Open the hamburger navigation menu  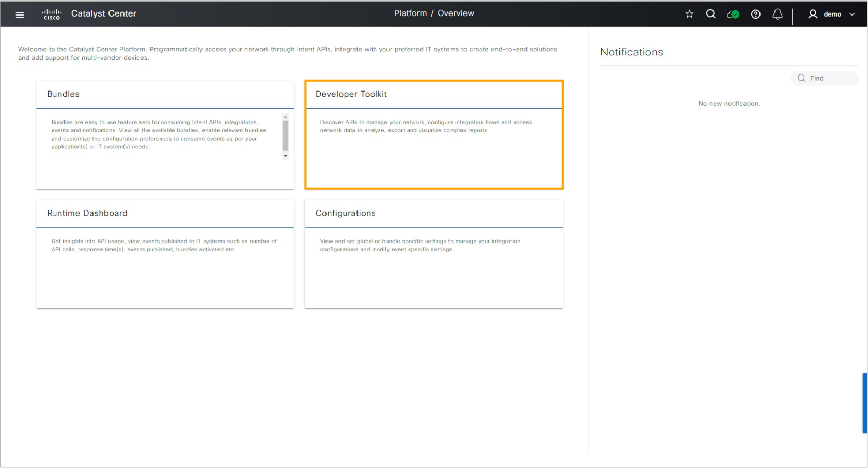(20, 14)
